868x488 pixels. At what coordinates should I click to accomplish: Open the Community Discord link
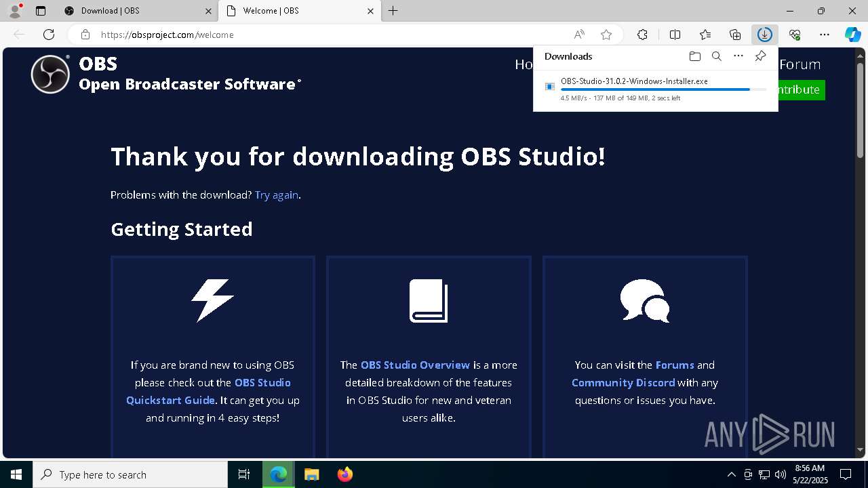(x=623, y=382)
